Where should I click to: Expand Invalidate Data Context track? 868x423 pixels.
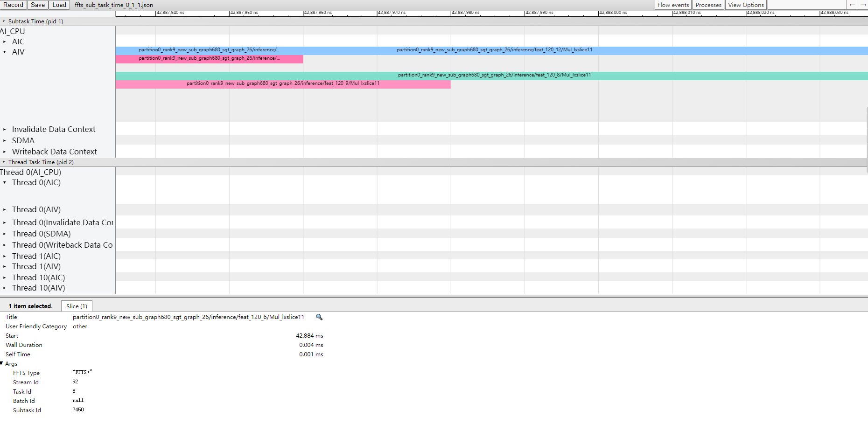(x=5, y=130)
